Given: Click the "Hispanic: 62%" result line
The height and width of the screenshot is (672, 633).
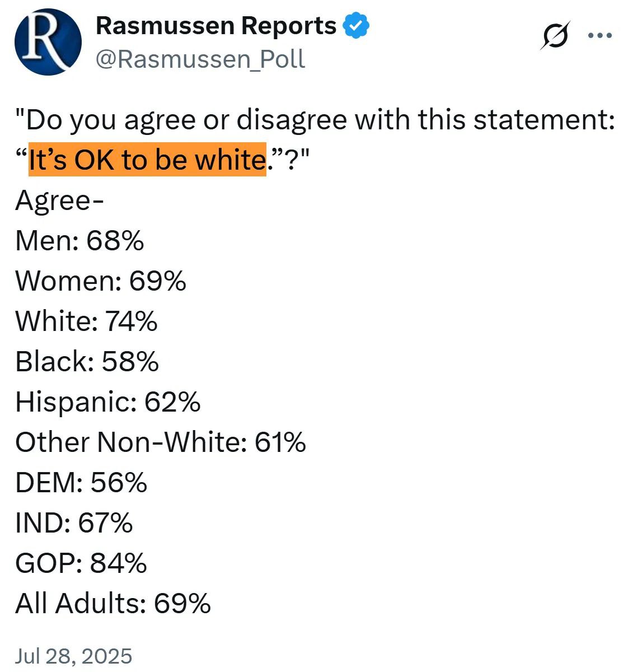Looking at the screenshot, I should point(108,402).
